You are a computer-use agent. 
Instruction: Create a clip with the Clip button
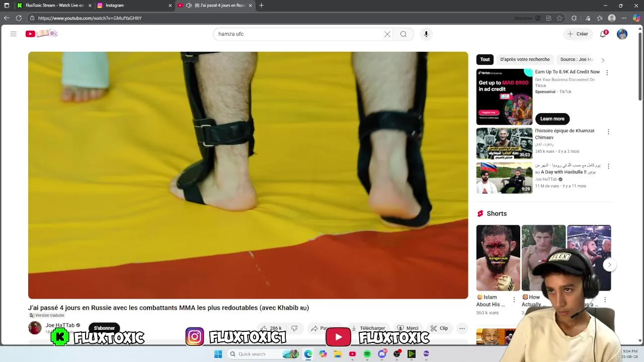coord(439,328)
